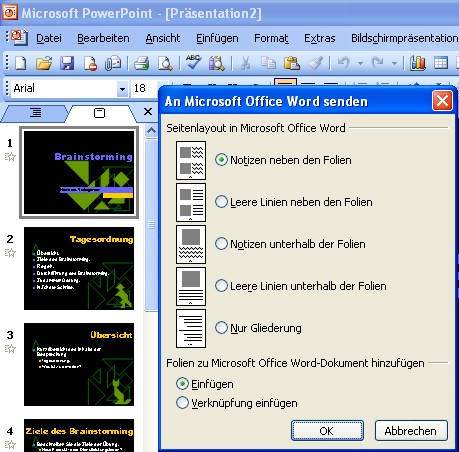Switch to the Outline tab in slide pane
Image resolution: width=459 pixels, height=452 pixels.
[x=35, y=113]
